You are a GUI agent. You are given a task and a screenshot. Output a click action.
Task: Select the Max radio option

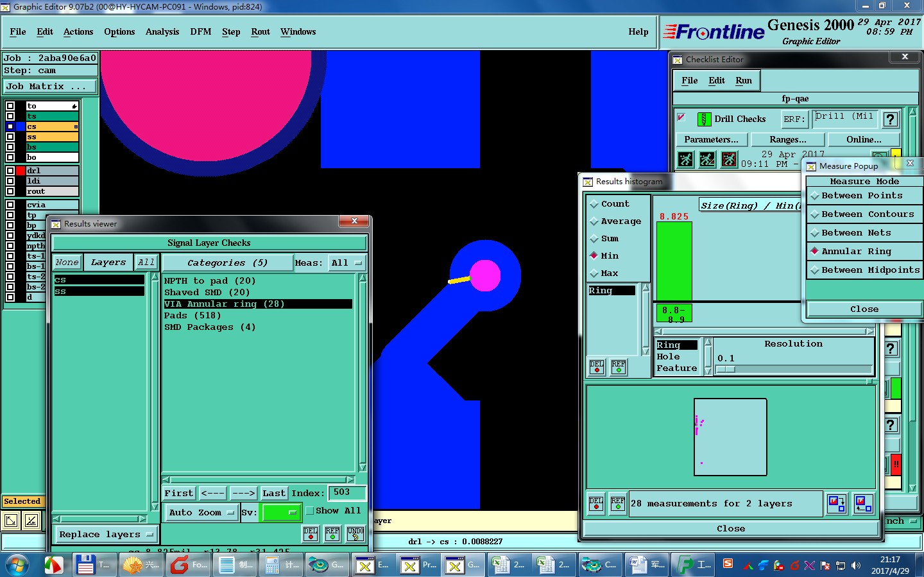pos(594,273)
